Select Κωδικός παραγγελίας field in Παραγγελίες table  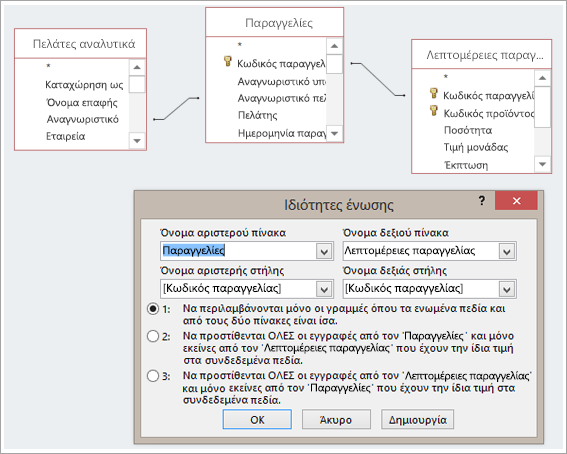(281, 64)
